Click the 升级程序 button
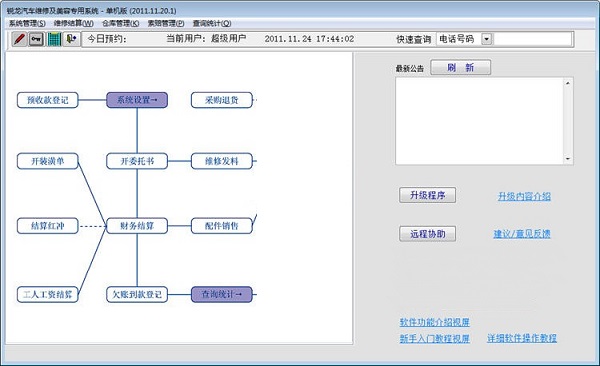The height and width of the screenshot is (366, 600). (x=427, y=195)
